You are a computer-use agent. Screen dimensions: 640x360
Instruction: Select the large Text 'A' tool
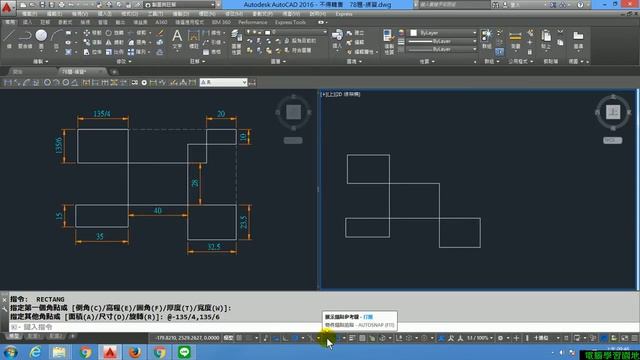[177, 40]
